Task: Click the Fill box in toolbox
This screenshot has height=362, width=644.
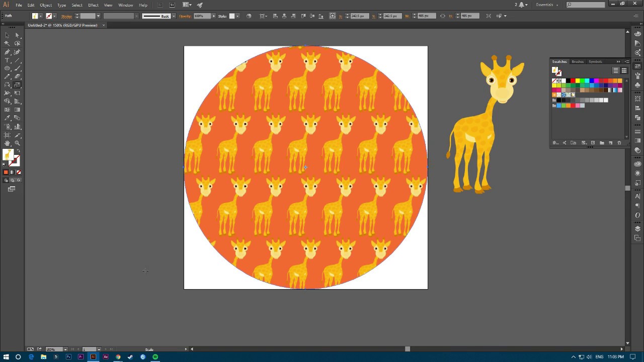Action: pos(8,155)
